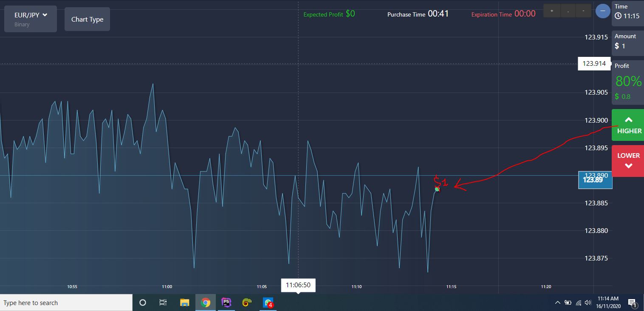Click the battery status tray icon
The width and height of the screenshot is (644, 311).
(x=568, y=303)
